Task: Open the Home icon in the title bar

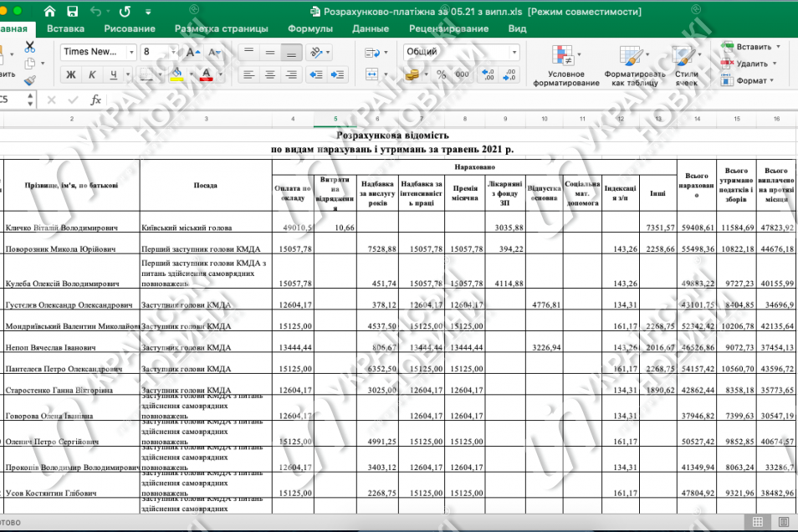Action: (49, 11)
